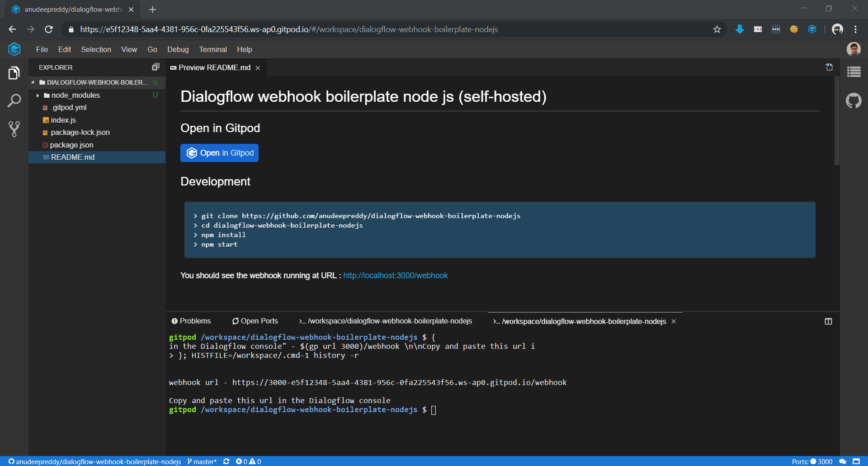Screen dimensions: 868x466
Task: Open the GitHub panel on the right
Action: coord(854,100)
